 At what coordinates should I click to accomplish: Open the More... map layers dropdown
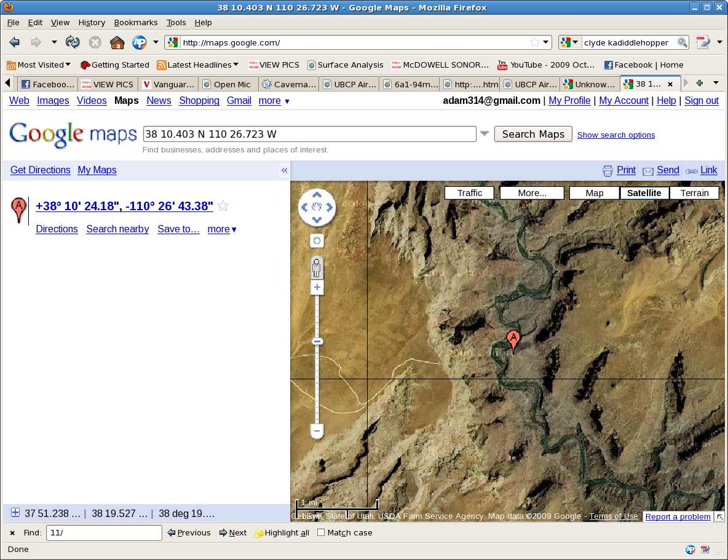(532, 193)
